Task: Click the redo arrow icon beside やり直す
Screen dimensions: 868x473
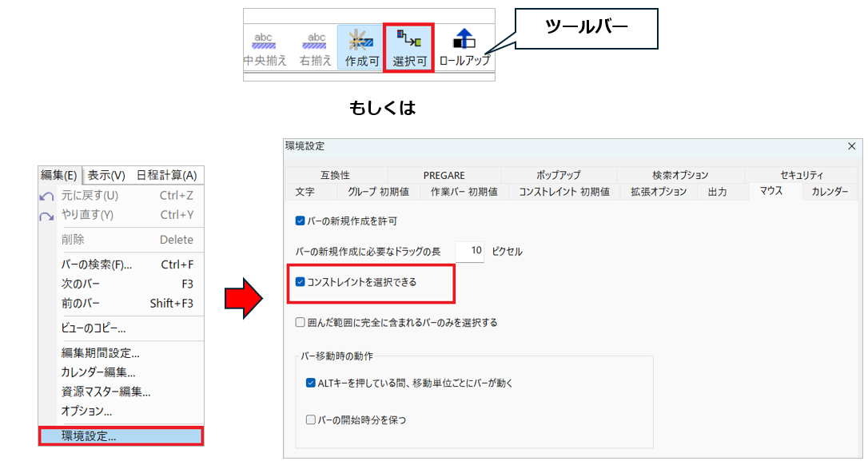Action: click(47, 216)
